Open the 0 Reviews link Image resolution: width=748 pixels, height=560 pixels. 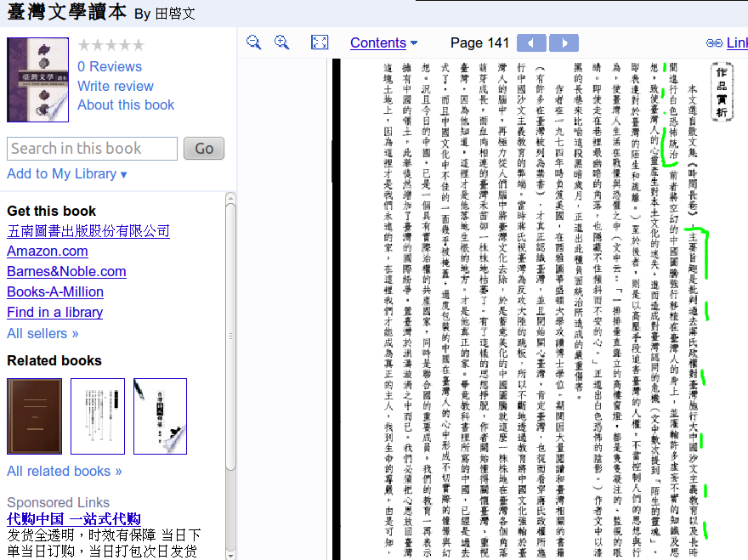click(x=110, y=66)
